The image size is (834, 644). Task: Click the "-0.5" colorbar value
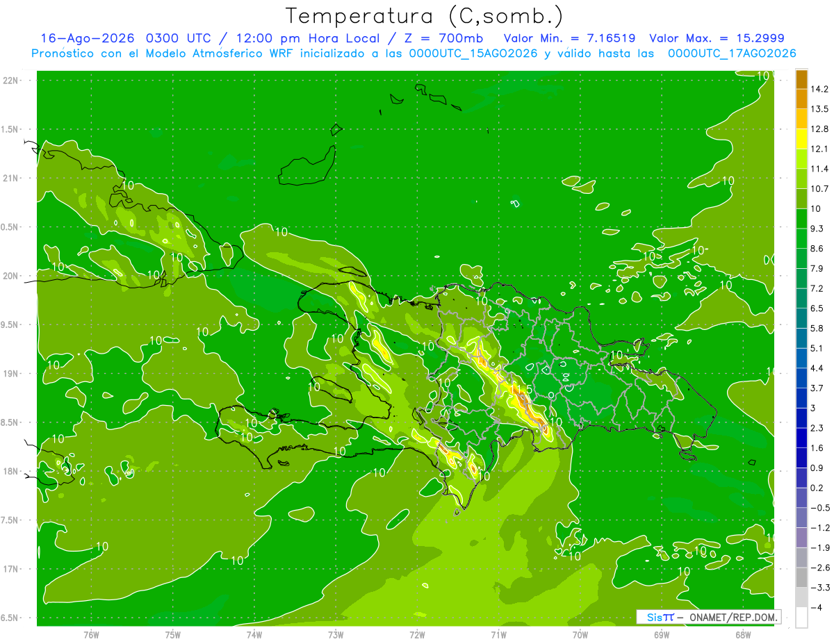coord(820,508)
